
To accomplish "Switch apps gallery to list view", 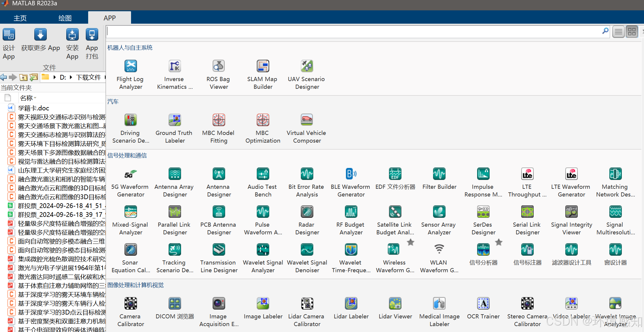I will tap(619, 32).
